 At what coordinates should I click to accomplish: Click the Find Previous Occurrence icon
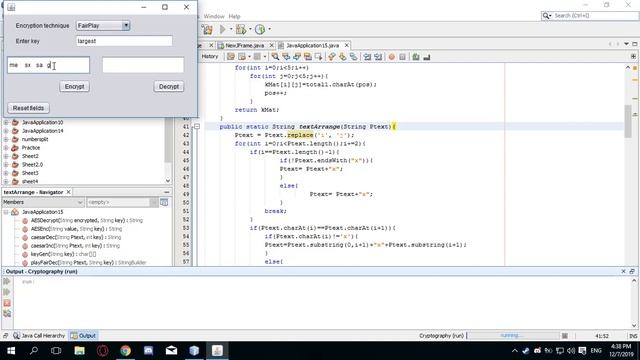pos(286,57)
